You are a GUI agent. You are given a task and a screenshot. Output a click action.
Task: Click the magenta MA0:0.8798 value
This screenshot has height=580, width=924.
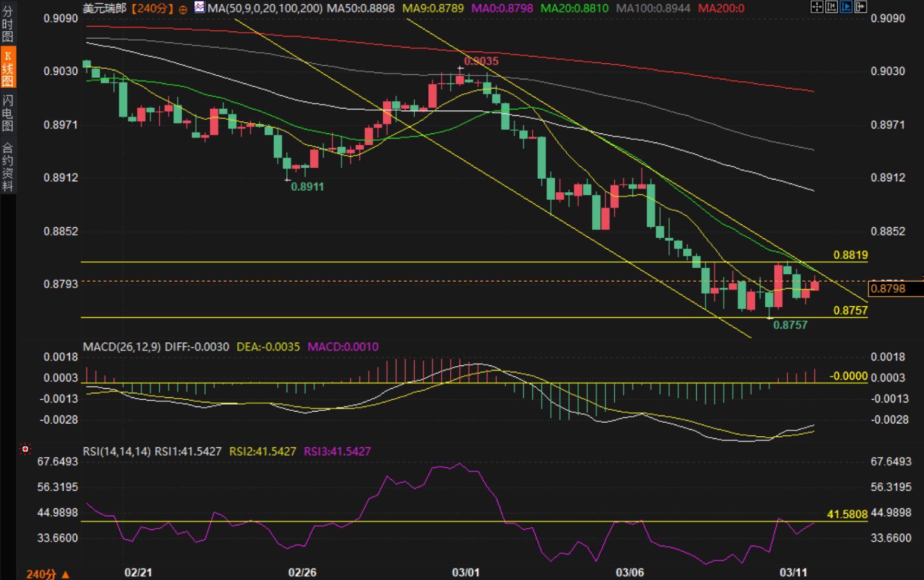pos(502,8)
